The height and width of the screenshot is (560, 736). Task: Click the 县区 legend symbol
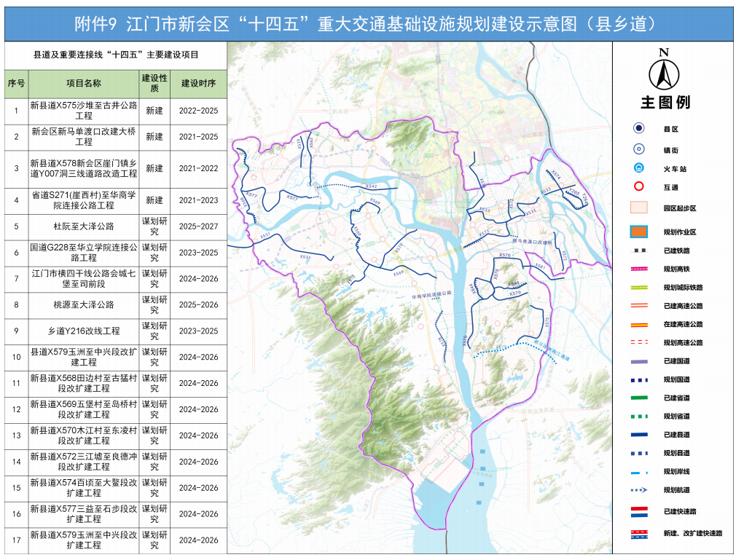coord(639,128)
